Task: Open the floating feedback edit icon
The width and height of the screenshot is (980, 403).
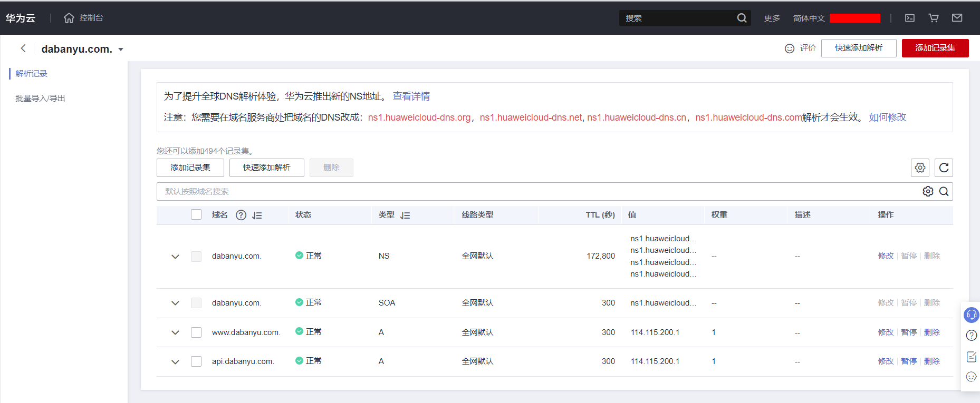Action: tap(972, 357)
